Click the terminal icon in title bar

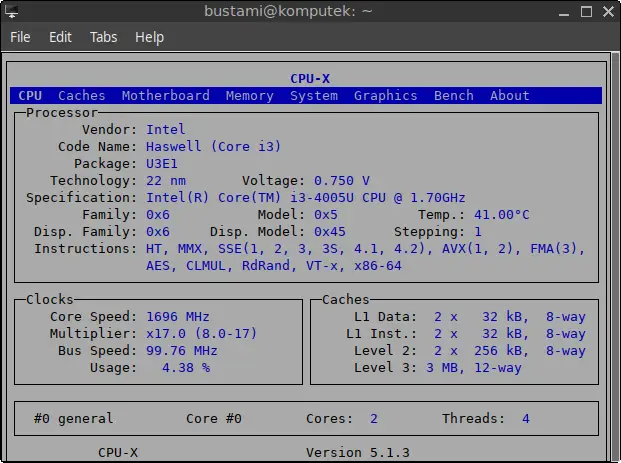[x=11, y=11]
